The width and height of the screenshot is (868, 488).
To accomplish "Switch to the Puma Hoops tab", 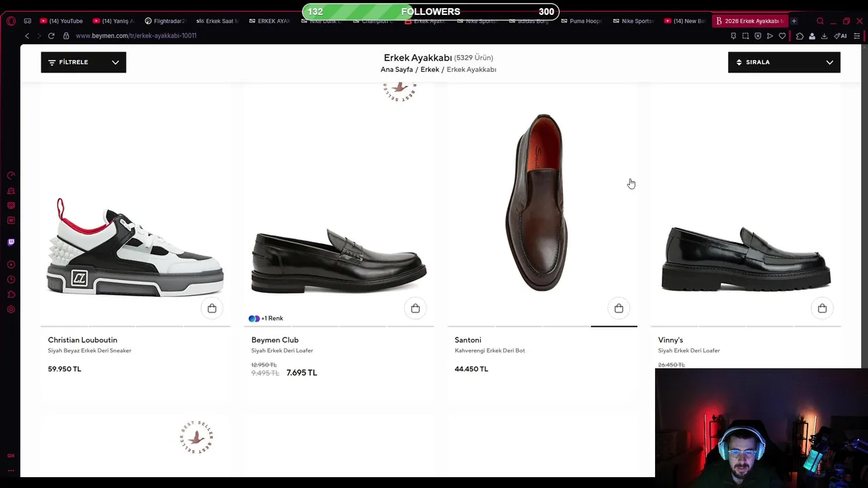I will pyautogui.click(x=581, y=21).
